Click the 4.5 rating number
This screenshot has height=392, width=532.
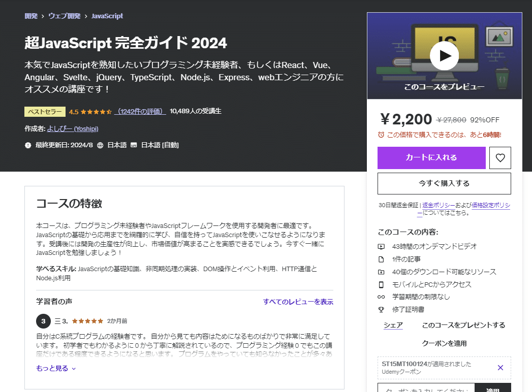coord(74,112)
